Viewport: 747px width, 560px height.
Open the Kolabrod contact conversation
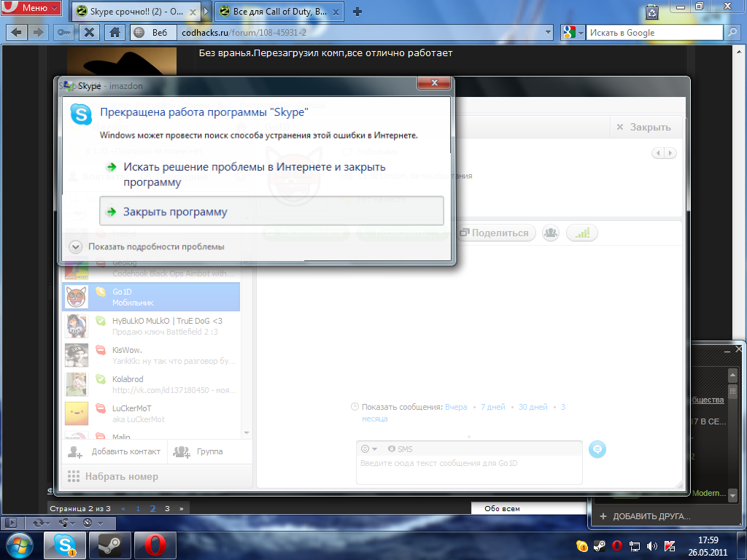point(151,384)
